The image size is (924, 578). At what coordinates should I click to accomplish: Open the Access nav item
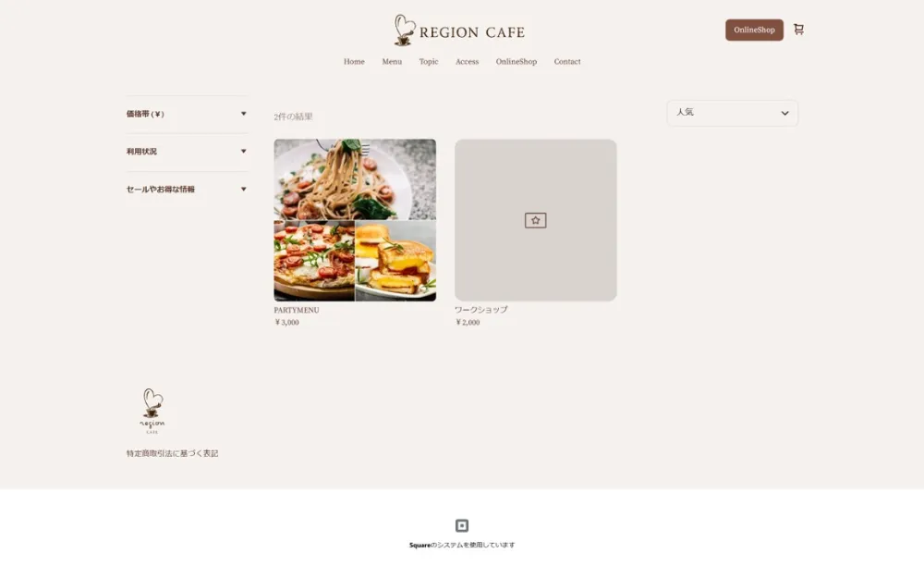[x=467, y=61]
